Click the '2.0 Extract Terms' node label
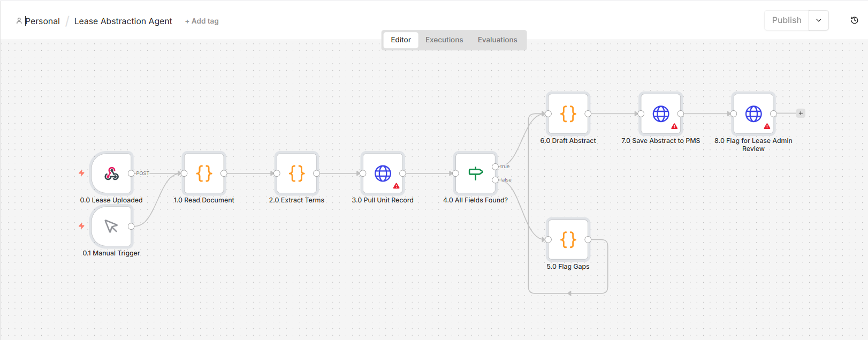868x340 pixels. pos(296,200)
